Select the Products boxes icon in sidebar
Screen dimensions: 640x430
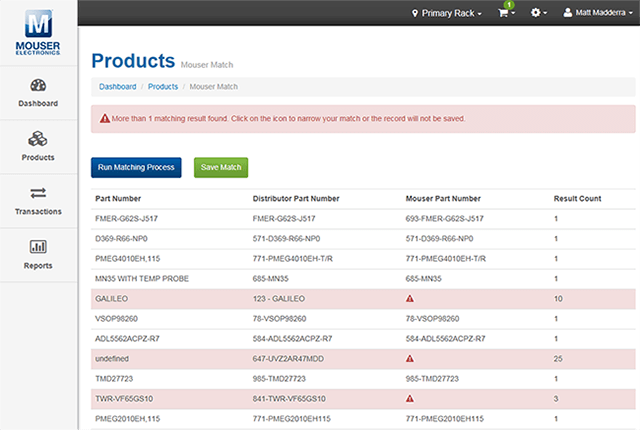coord(38,139)
